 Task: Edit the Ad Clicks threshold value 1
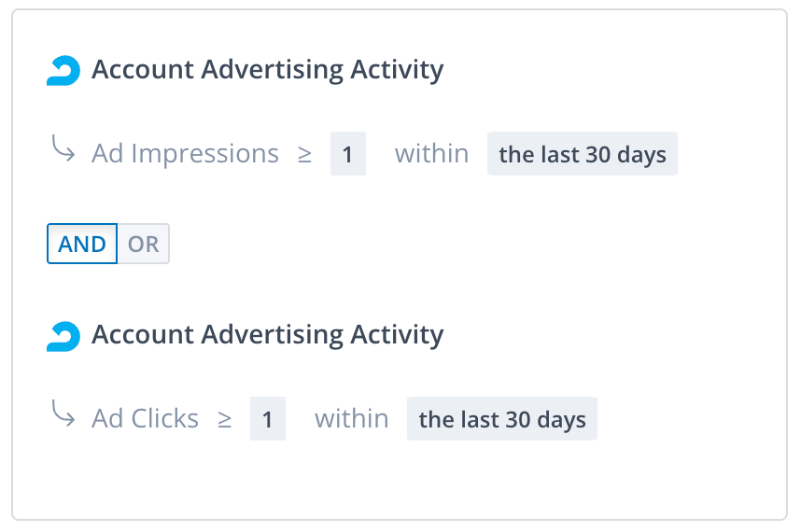[x=267, y=419]
